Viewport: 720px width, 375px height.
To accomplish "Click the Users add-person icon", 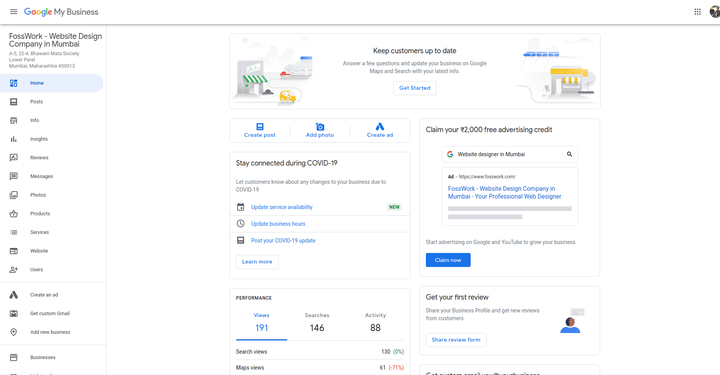I will [14, 269].
